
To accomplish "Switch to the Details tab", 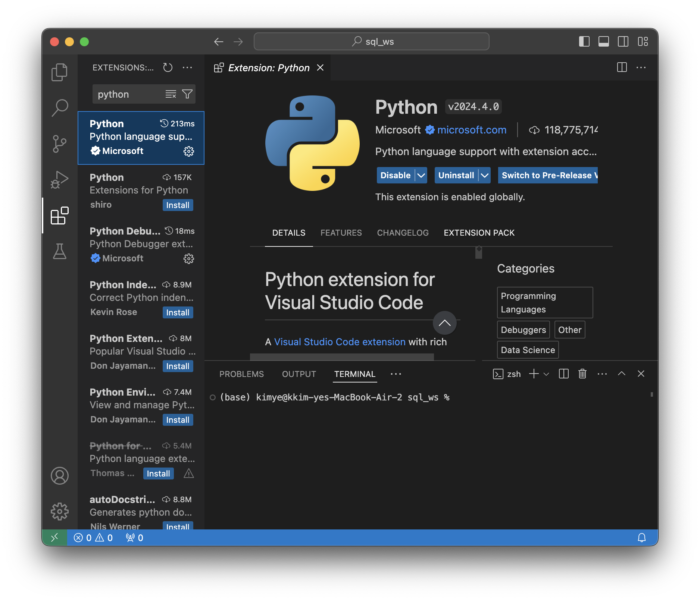I will [x=289, y=233].
